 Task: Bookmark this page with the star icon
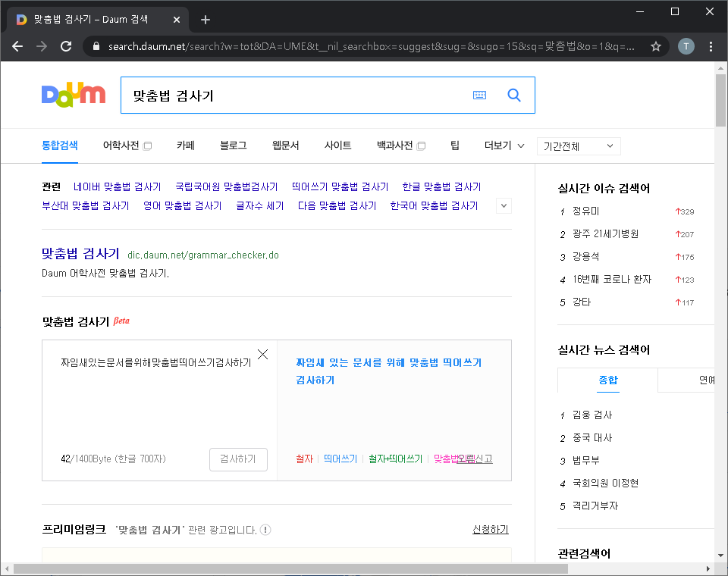655,46
